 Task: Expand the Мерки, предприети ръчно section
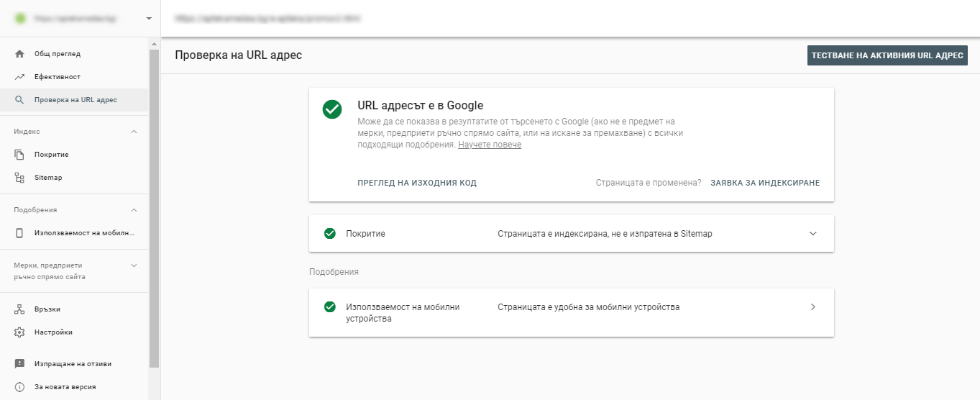(x=134, y=265)
